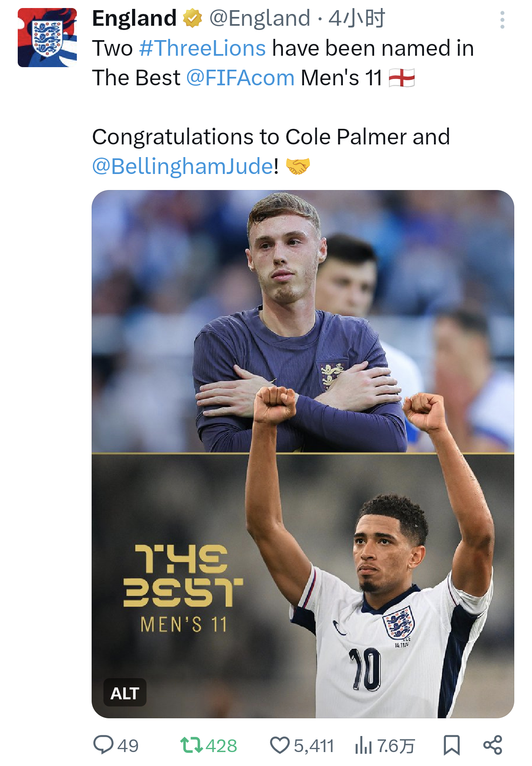Show the image ALT description

125,693
